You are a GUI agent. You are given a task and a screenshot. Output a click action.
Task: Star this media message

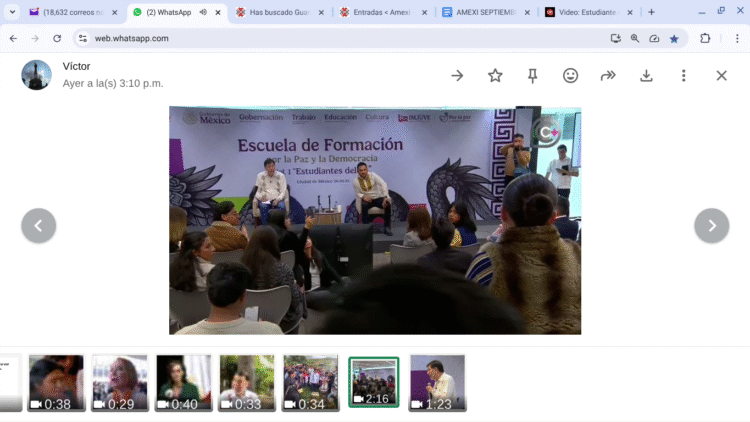coord(495,75)
